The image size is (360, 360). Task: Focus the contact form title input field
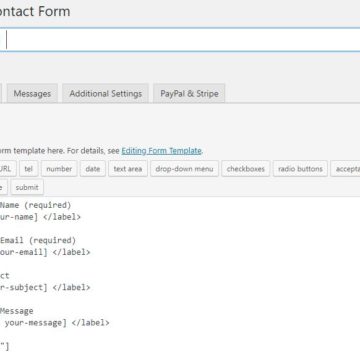coord(180,40)
